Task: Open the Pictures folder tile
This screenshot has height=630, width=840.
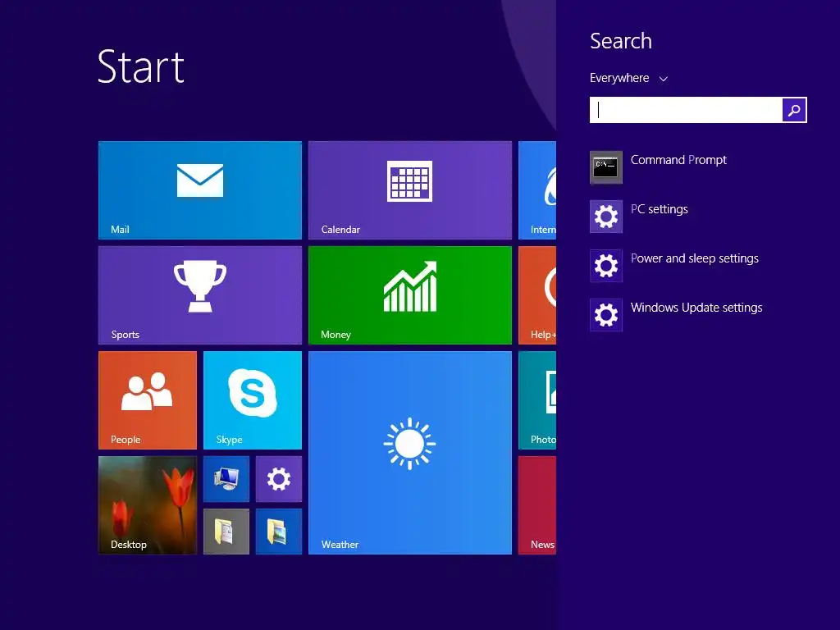Action: tap(279, 532)
